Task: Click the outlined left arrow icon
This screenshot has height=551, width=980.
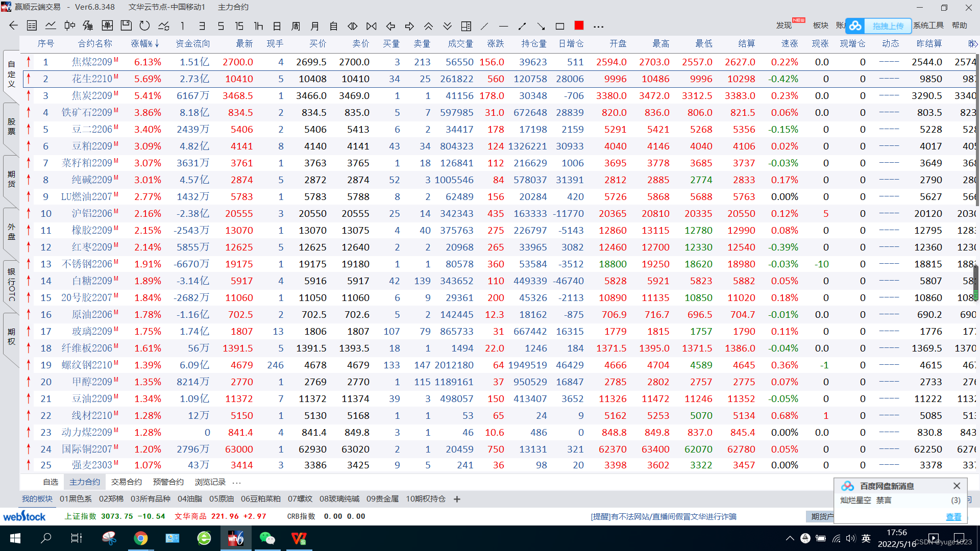Action: click(390, 26)
